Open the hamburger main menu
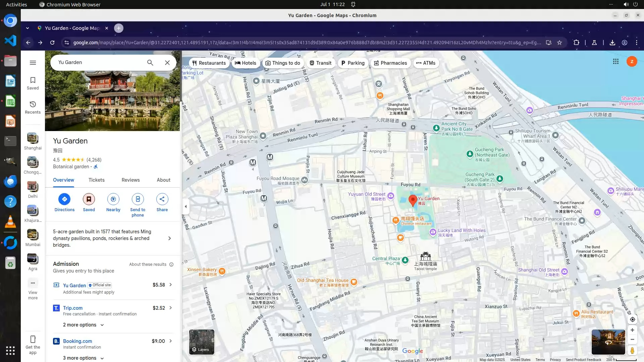This screenshot has width=644, height=362. (x=33, y=63)
